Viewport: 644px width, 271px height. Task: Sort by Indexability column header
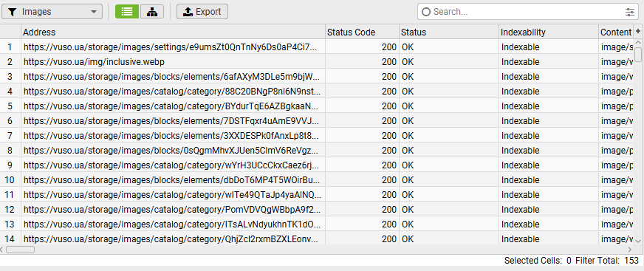click(549, 32)
